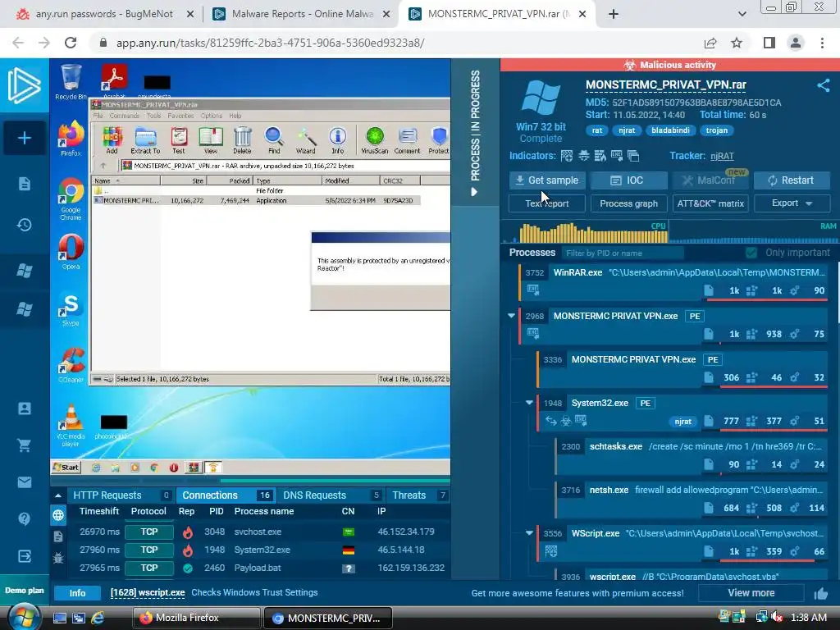Click the Get sample button
Image resolution: width=840 pixels, height=630 pixels.
(x=547, y=180)
